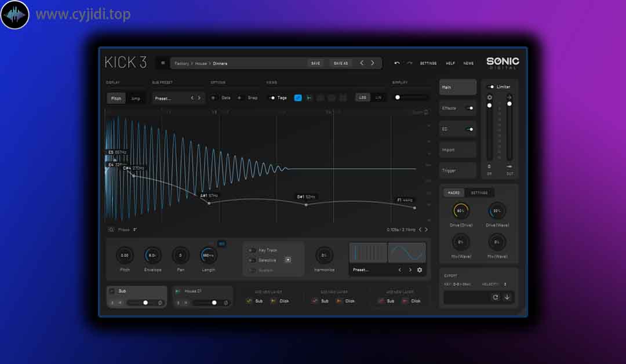Redo the last undone action

coord(410,63)
